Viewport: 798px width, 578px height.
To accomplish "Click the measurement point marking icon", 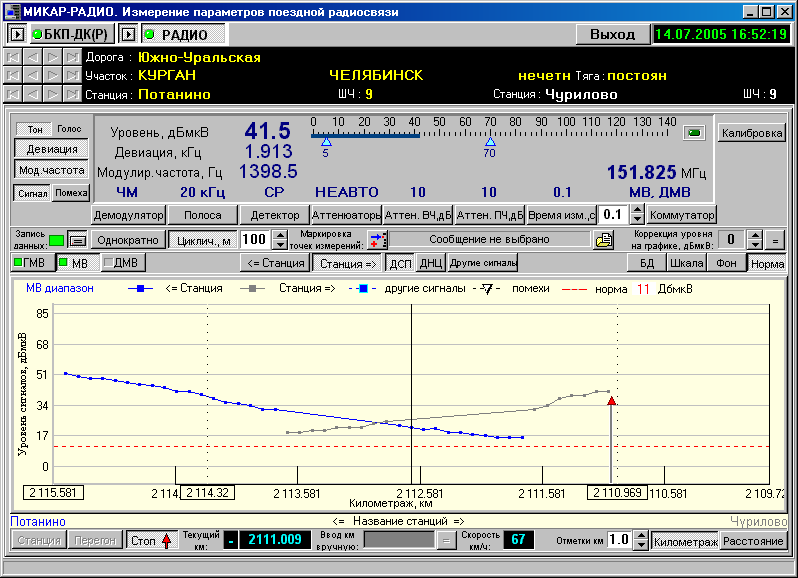I will click(377, 240).
